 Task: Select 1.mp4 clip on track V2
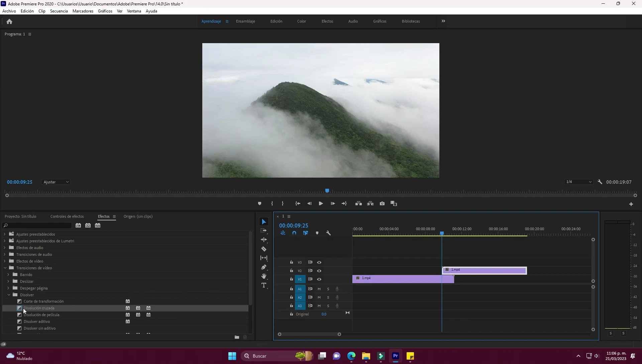coord(484,270)
